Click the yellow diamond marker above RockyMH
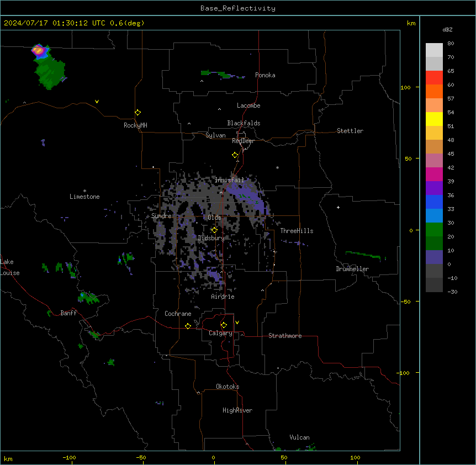476x465 pixels. point(137,113)
